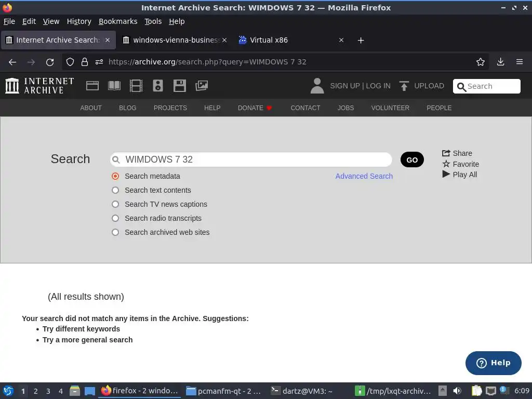The height and width of the screenshot is (399, 532).
Task: Open the pcmanfm-qt taskbar window
Action: coord(223,391)
